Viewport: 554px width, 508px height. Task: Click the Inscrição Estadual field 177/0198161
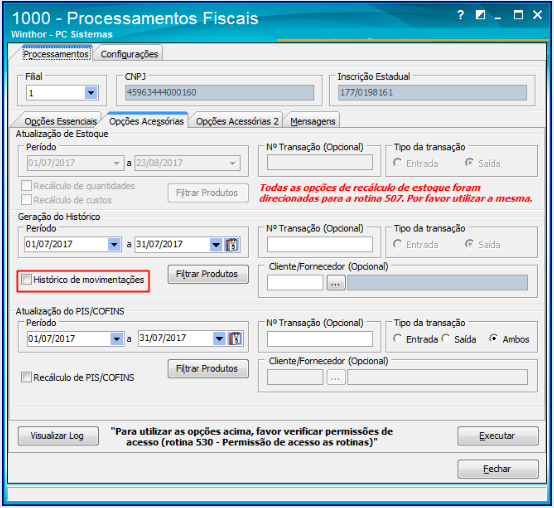coord(432,93)
